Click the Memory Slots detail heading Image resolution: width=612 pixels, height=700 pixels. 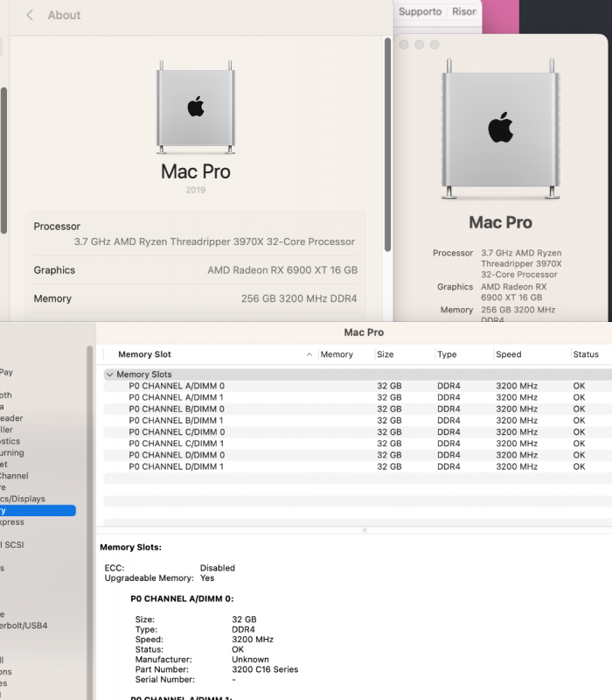(x=130, y=548)
